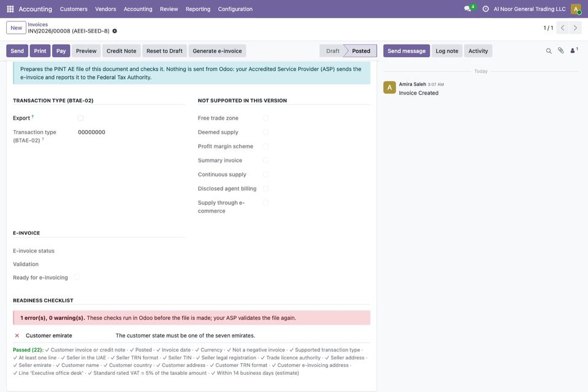Click Invoice Created message text
Screen dimensions: 588x392
tap(419, 93)
